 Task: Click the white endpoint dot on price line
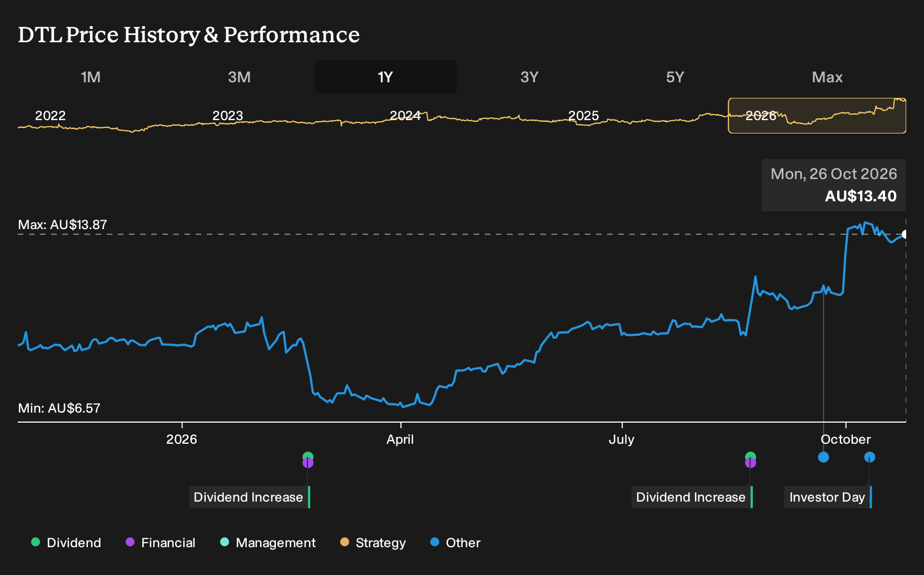click(x=905, y=234)
